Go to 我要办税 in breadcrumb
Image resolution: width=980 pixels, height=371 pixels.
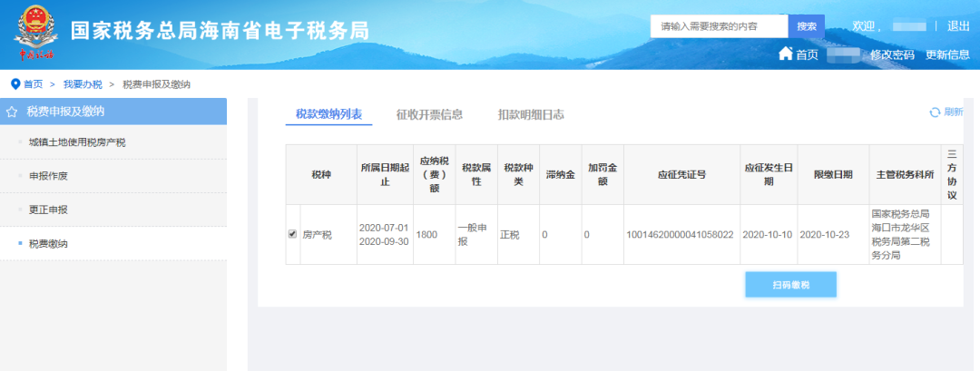click(x=83, y=84)
